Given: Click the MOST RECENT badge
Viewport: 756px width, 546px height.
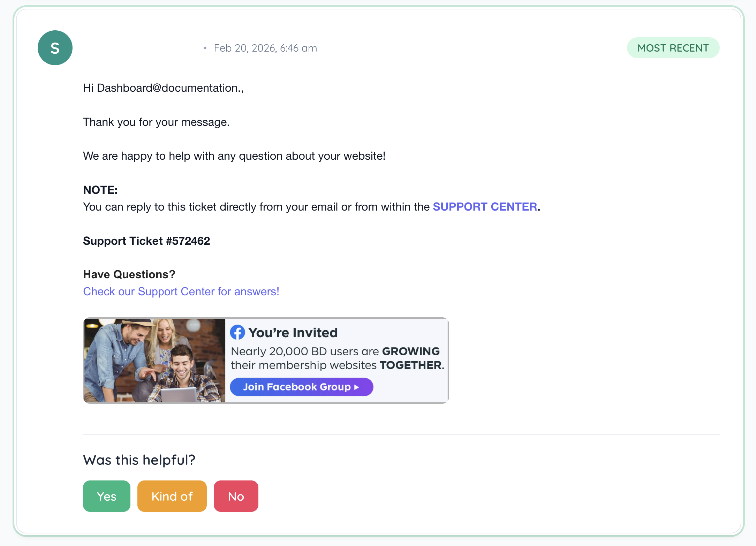Looking at the screenshot, I should coord(673,48).
